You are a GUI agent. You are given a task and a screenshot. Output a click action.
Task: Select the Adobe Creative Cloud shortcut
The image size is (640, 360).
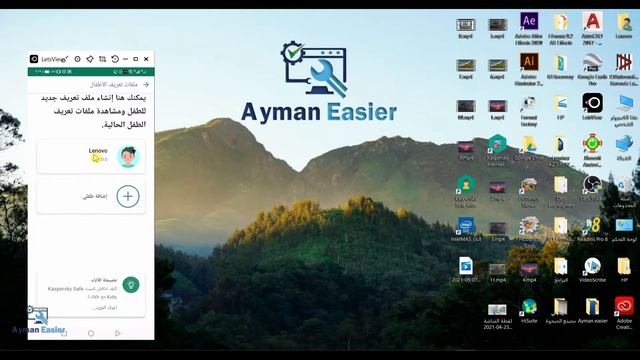coord(624,313)
